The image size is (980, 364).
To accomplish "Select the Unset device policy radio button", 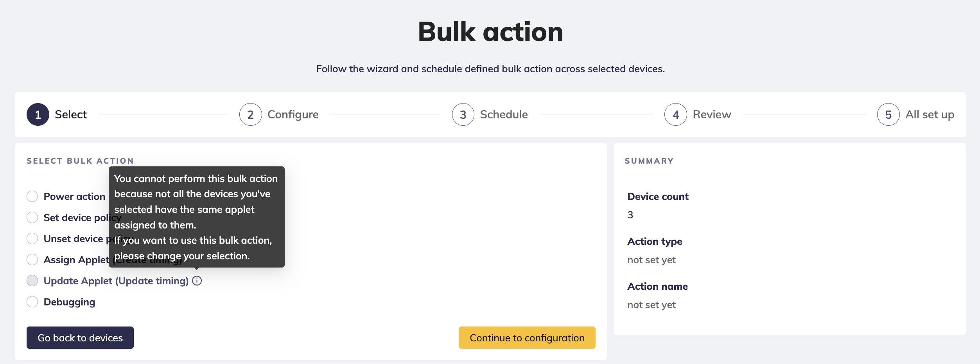I will point(32,238).
